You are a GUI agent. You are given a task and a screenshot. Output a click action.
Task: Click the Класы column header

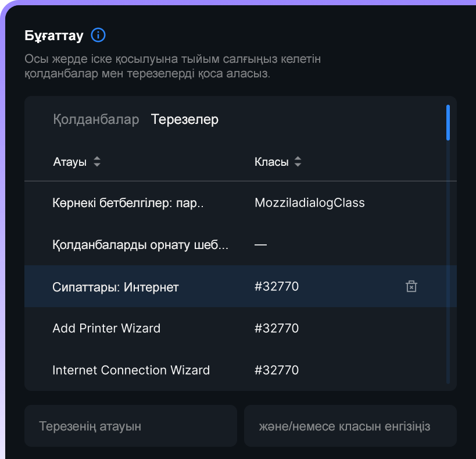click(271, 162)
